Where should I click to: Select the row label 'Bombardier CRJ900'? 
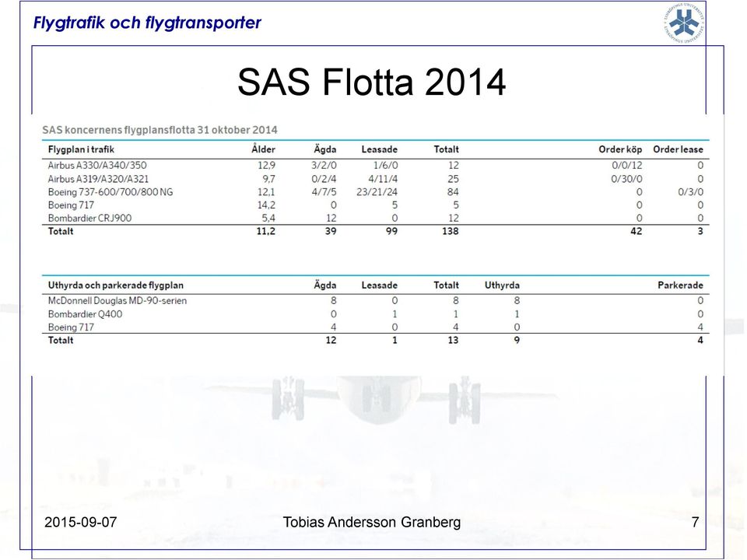[x=89, y=218]
